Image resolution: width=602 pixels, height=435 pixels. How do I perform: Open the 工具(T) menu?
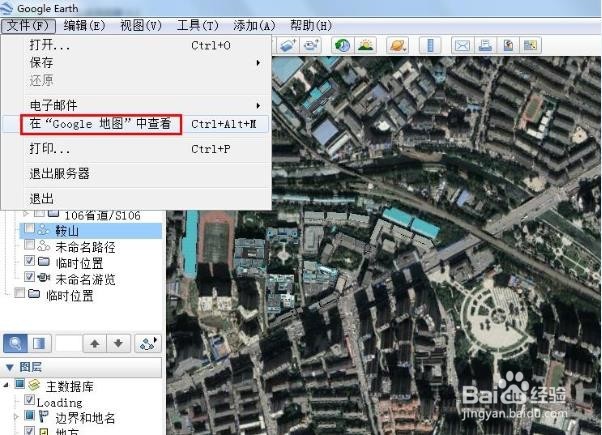click(x=197, y=26)
